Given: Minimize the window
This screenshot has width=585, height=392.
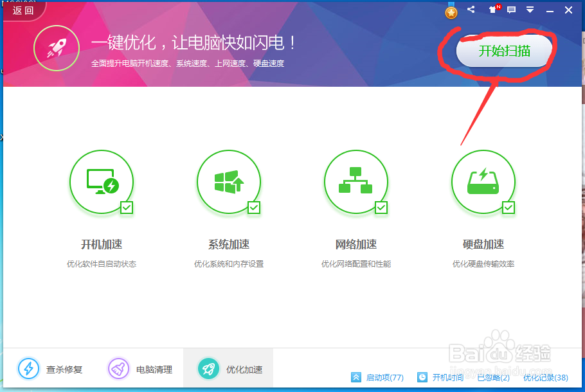Looking at the screenshot, I should click(x=550, y=11).
